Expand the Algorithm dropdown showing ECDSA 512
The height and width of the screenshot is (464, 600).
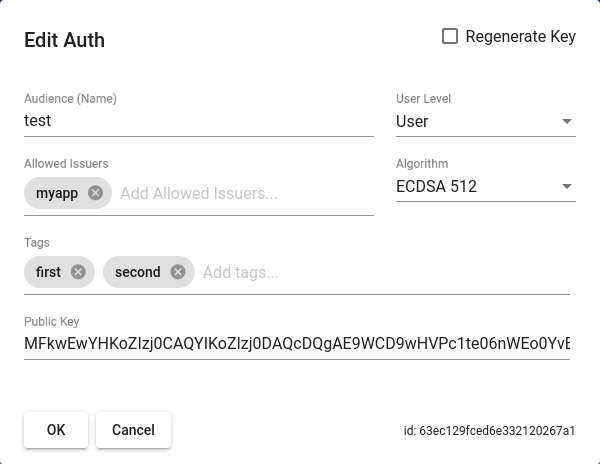tap(485, 186)
